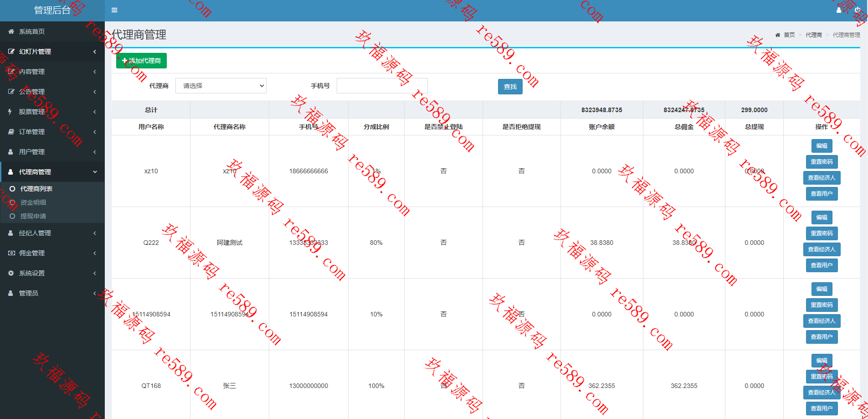Click 查看经济人 for user 15114908594
The width and height of the screenshot is (868, 419).
coord(822,321)
